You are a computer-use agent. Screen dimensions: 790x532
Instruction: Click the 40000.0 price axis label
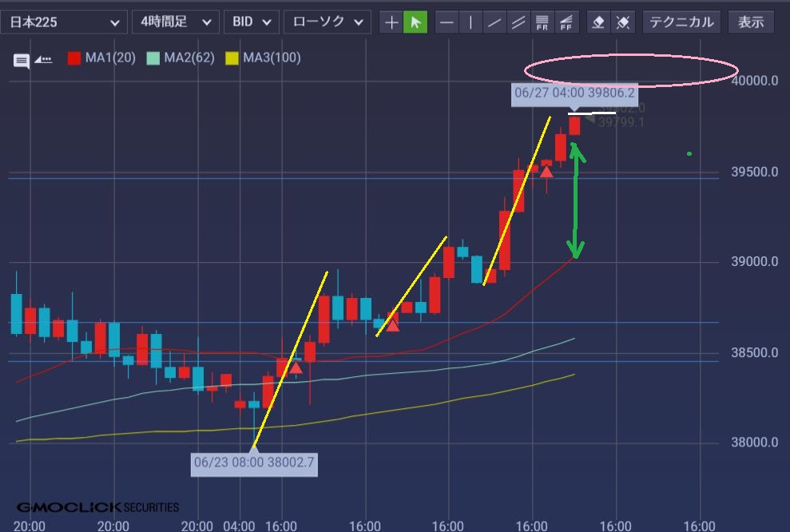(754, 81)
